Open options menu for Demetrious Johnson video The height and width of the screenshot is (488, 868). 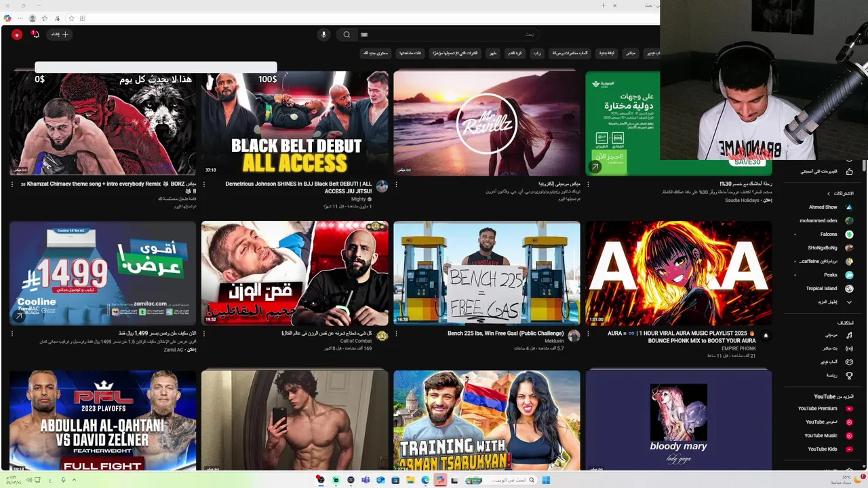pos(204,184)
